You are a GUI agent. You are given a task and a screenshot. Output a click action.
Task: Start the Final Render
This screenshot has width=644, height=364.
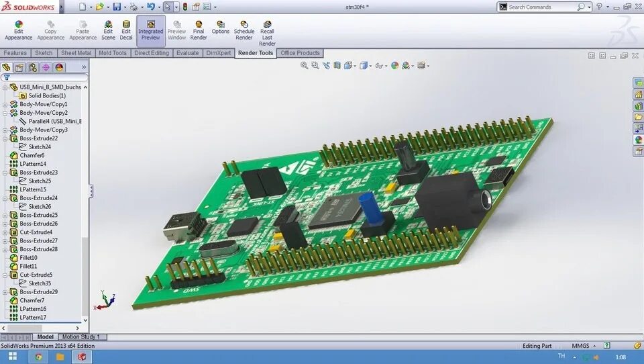click(x=199, y=30)
